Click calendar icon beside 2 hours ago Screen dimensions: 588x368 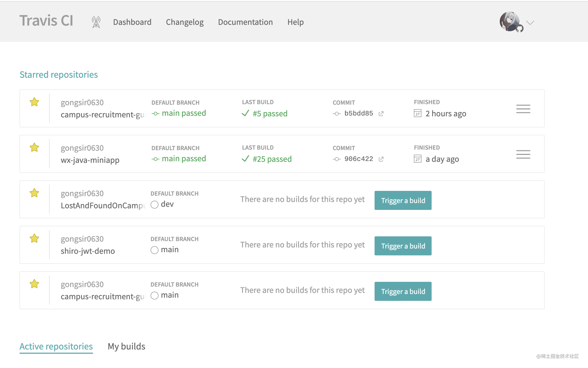[x=417, y=113]
